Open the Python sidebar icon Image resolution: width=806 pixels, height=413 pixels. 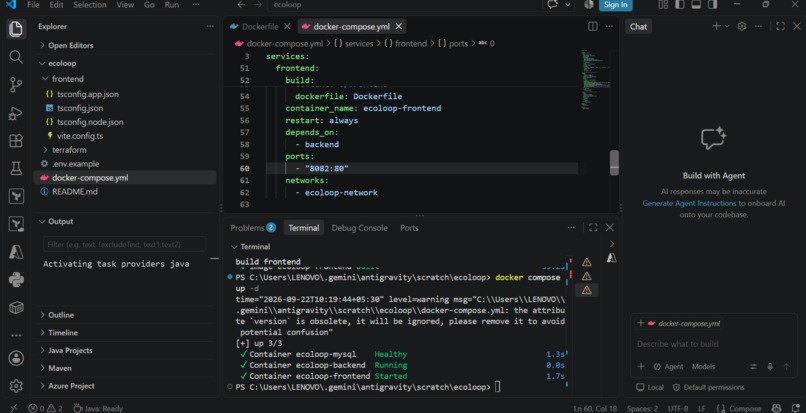coord(16,280)
